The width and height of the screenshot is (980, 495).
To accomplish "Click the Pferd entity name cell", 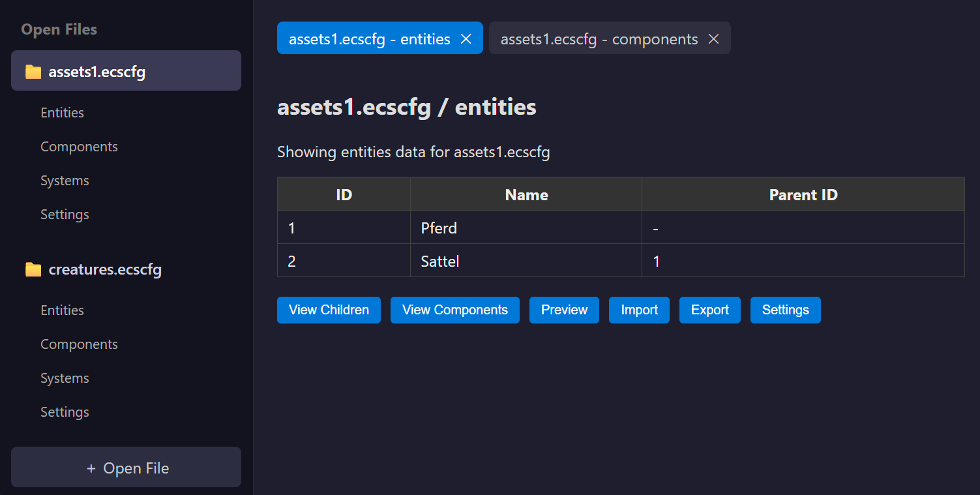I will point(439,228).
